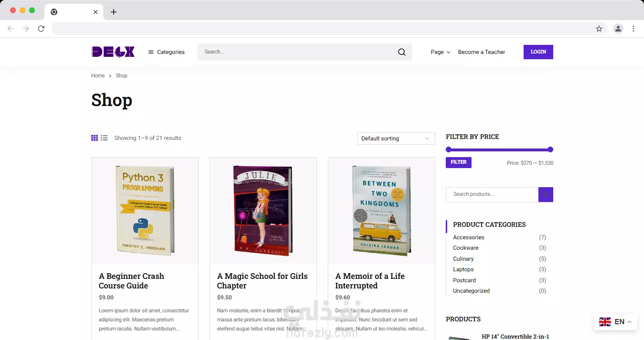The height and width of the screenshot is (340, 644).
Task: Click the magnifier icon in header search
Action: click(x=402, y=52)
